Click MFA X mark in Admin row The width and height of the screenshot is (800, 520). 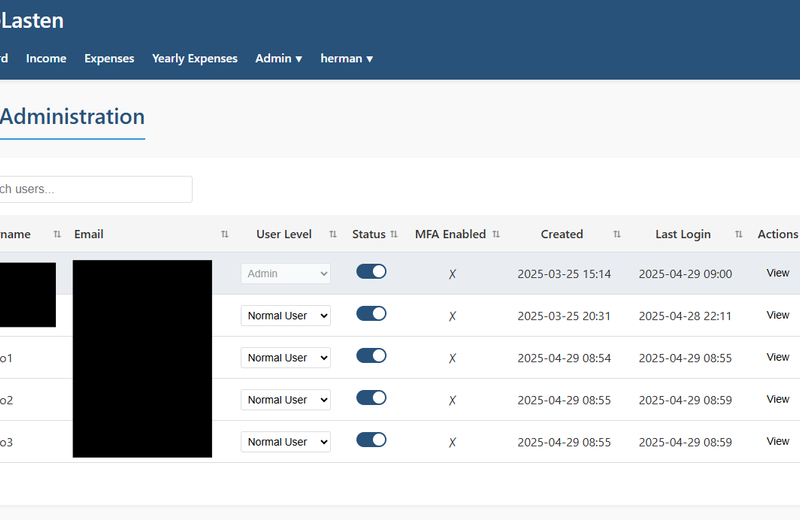[x=452, y=275]
